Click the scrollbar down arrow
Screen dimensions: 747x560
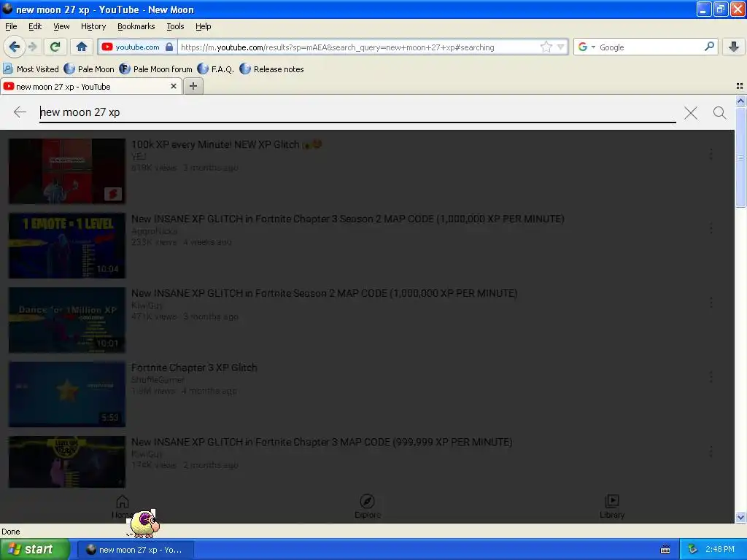[x=740, y=518]
